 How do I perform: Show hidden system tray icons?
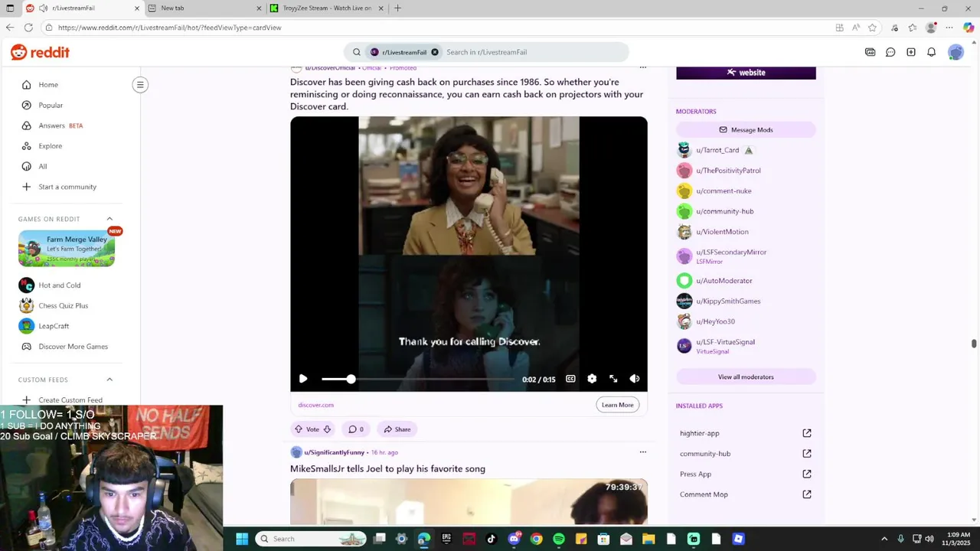click(884, 539)
